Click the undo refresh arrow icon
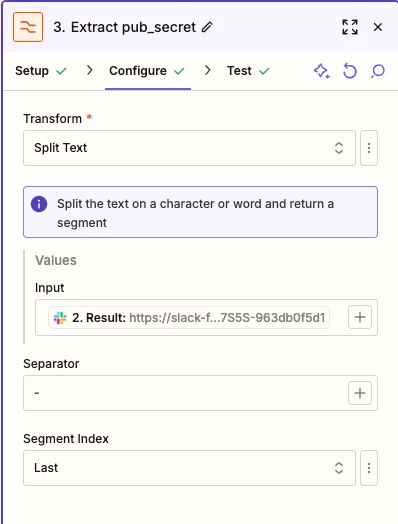 350,71
